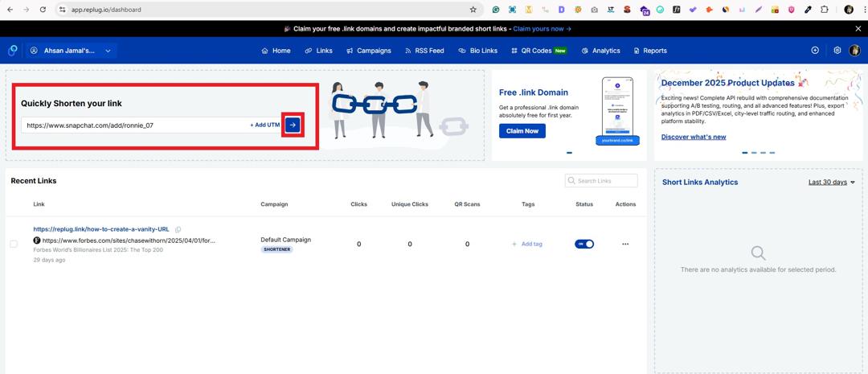
Task: Click the Claim yours now banner link
Action: tap(542, 29)
